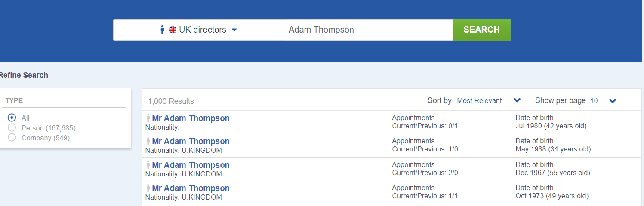Click the blue person icon beside UK directors
644x206 pixels.
click(162, 30)
